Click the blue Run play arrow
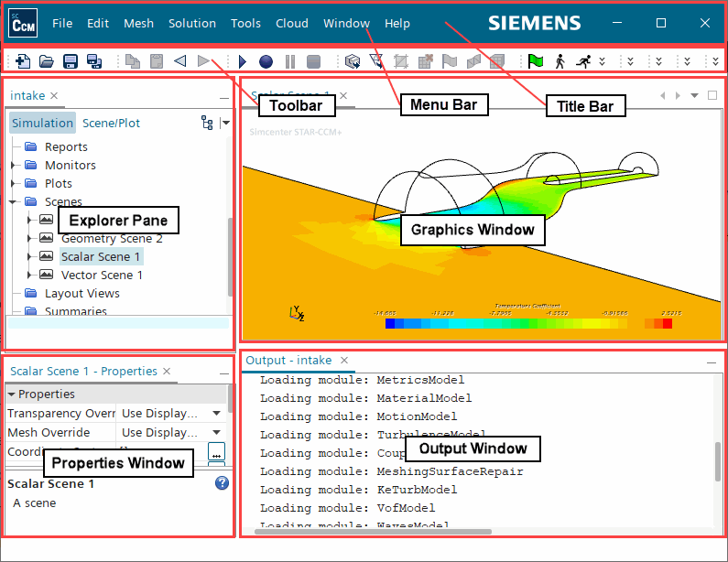This screenshot has width=728, height=562. coord(243,61)
